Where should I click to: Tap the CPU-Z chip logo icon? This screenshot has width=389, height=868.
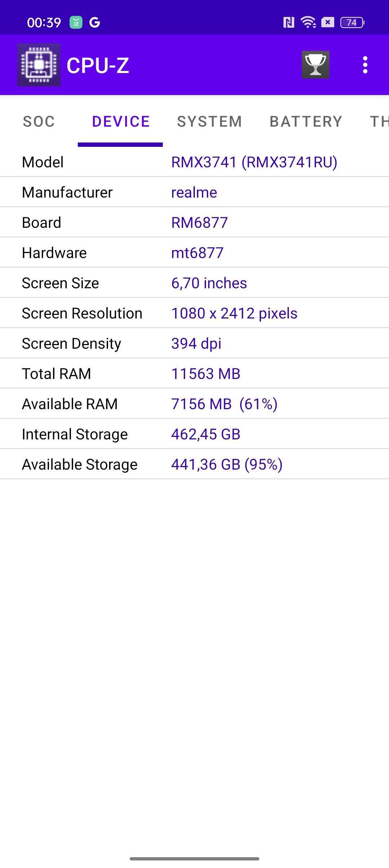[x=39, y=65]
